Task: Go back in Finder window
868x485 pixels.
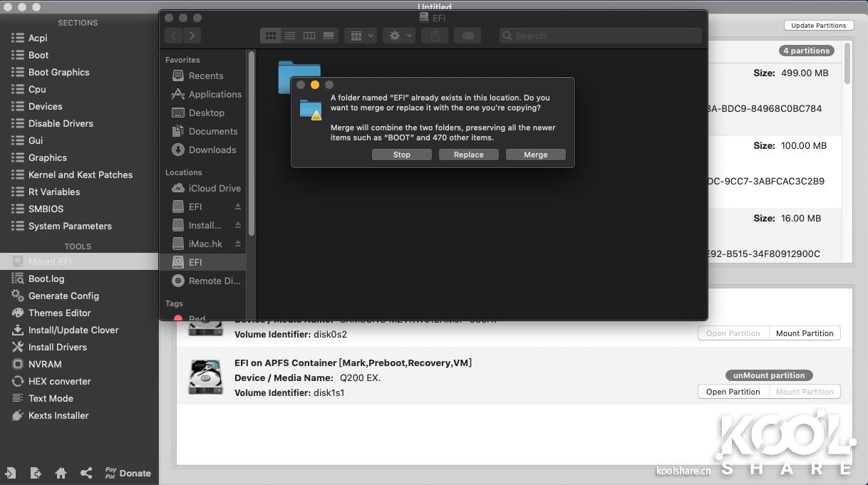Action: [174, 36]
